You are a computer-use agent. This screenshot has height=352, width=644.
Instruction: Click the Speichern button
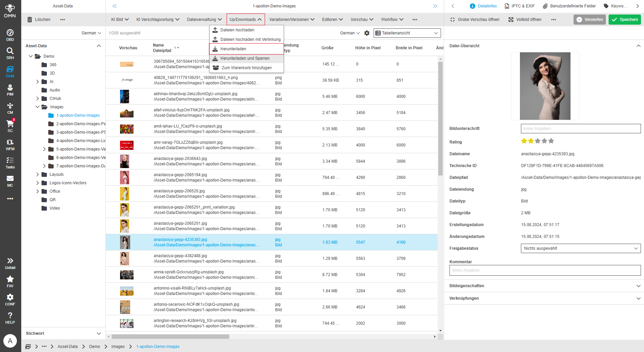pos(624,20)
